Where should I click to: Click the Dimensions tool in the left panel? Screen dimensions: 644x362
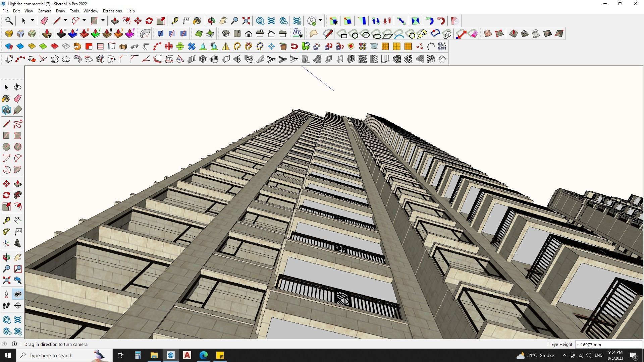pyautogui.click(x=18, y=220)
